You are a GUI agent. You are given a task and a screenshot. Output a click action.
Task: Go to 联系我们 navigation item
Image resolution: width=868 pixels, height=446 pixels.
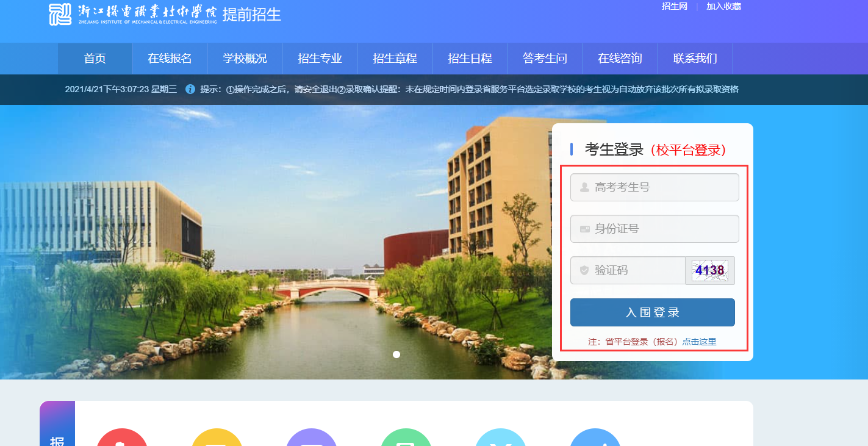(x=695, y=59)
